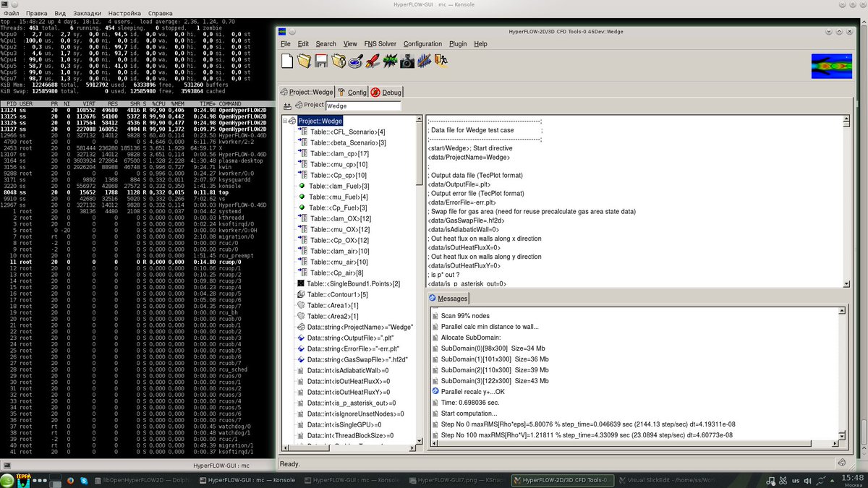The height and width of the screenshot is (488, 868).
Task: Click the Open project folder icon
Action: tap(304, 61)
